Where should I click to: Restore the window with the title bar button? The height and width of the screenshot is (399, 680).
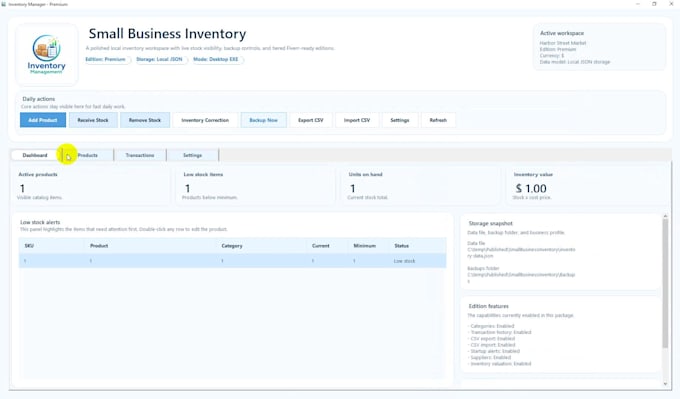click(x=654, y=4)
